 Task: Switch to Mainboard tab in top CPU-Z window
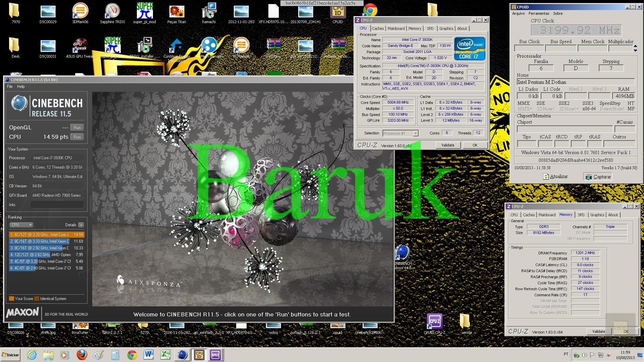point(396,28)
